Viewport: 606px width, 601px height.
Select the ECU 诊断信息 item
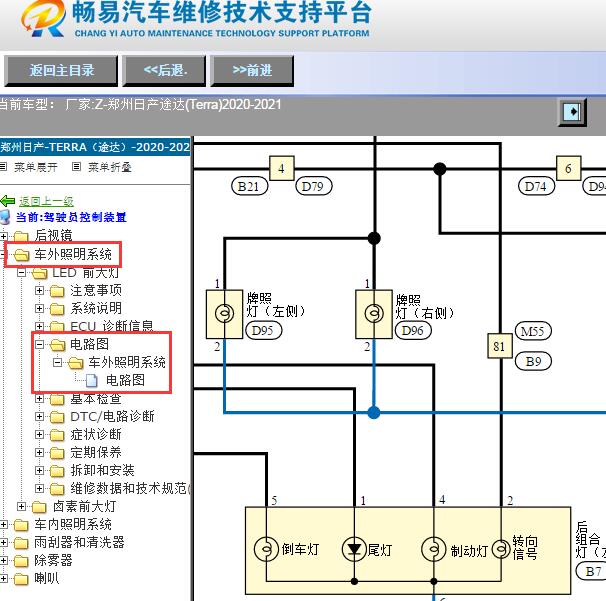pos(111,326)
